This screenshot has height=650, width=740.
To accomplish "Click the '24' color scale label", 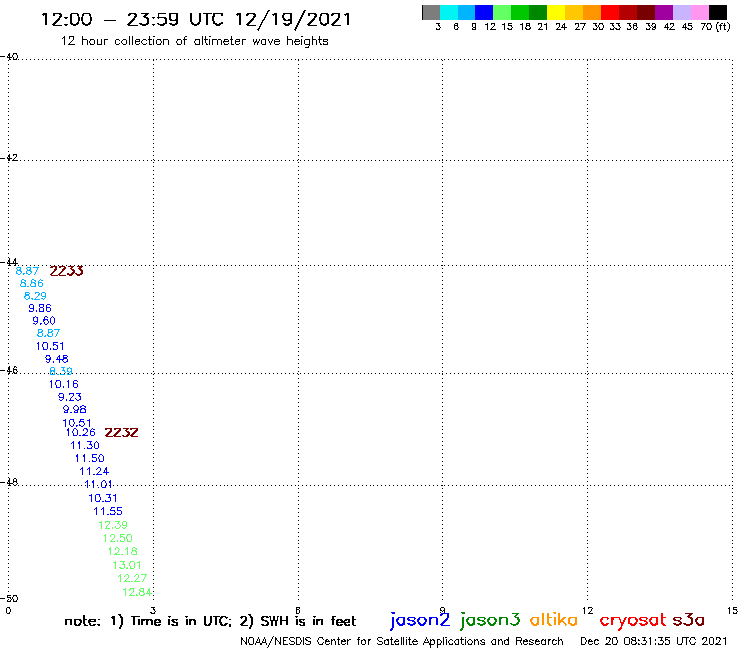I will coord(561,27).
